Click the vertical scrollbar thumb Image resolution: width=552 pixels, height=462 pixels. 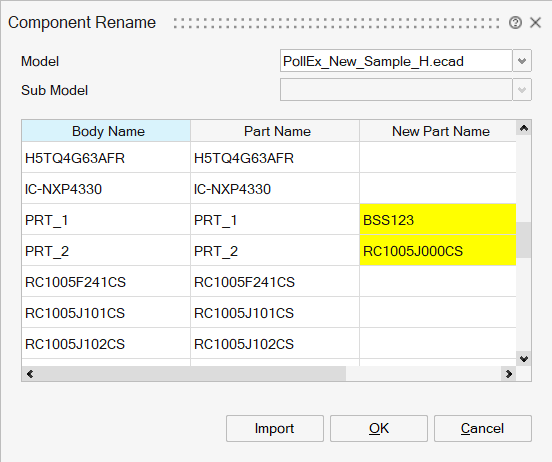[524, 240]
